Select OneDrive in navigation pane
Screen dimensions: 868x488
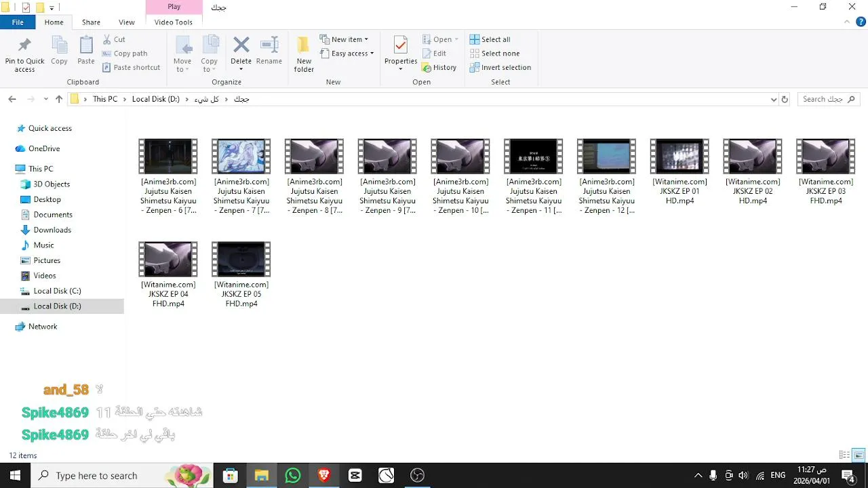point(44,148)
